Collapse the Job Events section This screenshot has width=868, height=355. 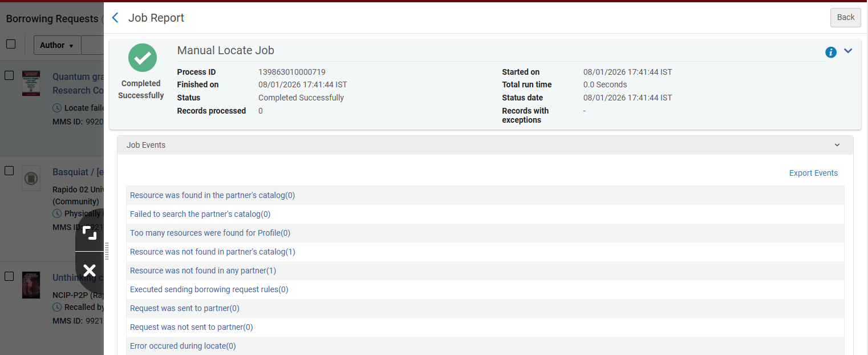click(x=837, y=145)
